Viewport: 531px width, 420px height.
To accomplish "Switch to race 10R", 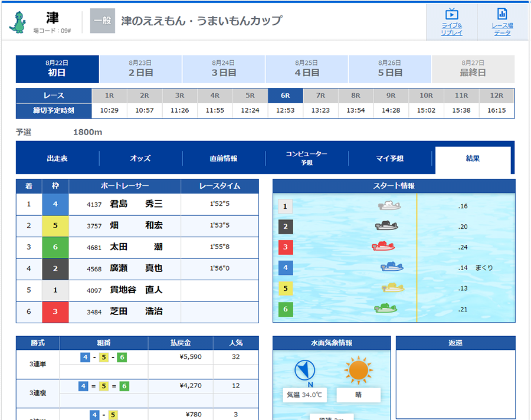I will pyautogui.click(x=427, y=96).
